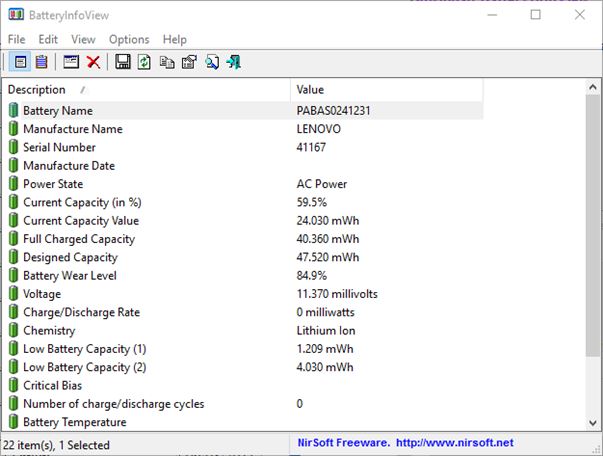This screenshot has height=456, width=603.
Task: Switch to the battery log view icon
Action: 41,62
